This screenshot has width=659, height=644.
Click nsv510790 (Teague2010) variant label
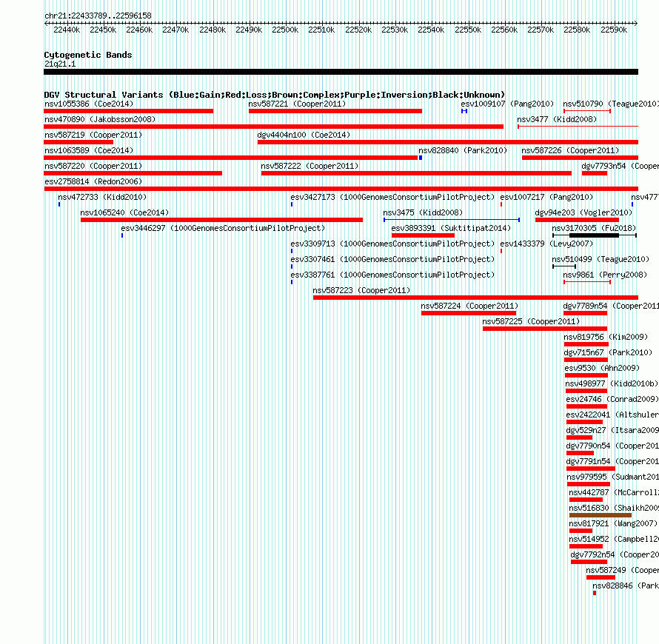coord(611,104)
